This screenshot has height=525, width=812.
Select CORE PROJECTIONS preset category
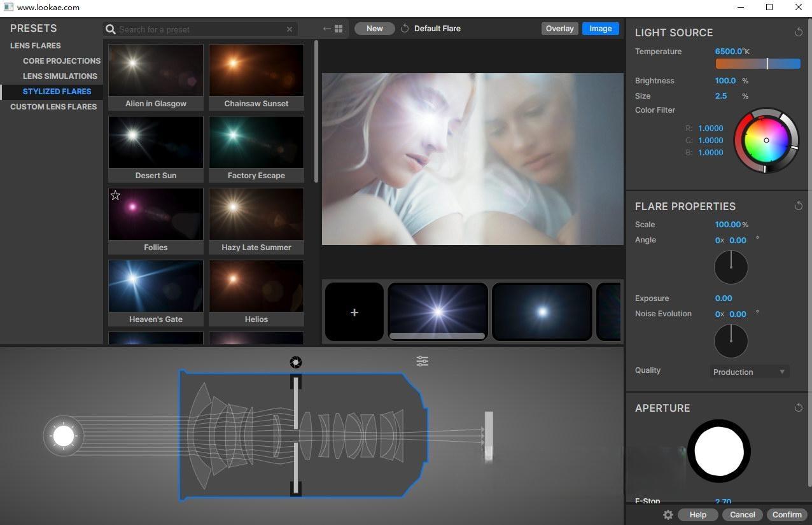coord(62,61)
